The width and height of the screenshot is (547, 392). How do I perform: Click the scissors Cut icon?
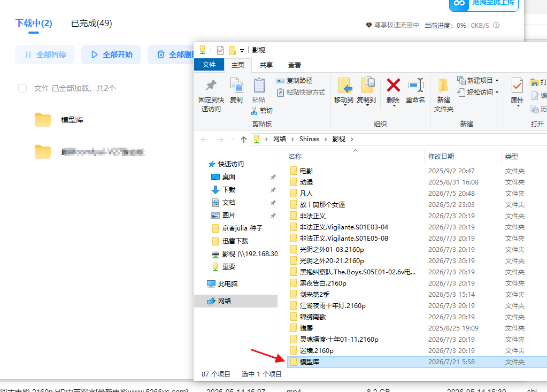pyautogui.click(x=255, y=111)
